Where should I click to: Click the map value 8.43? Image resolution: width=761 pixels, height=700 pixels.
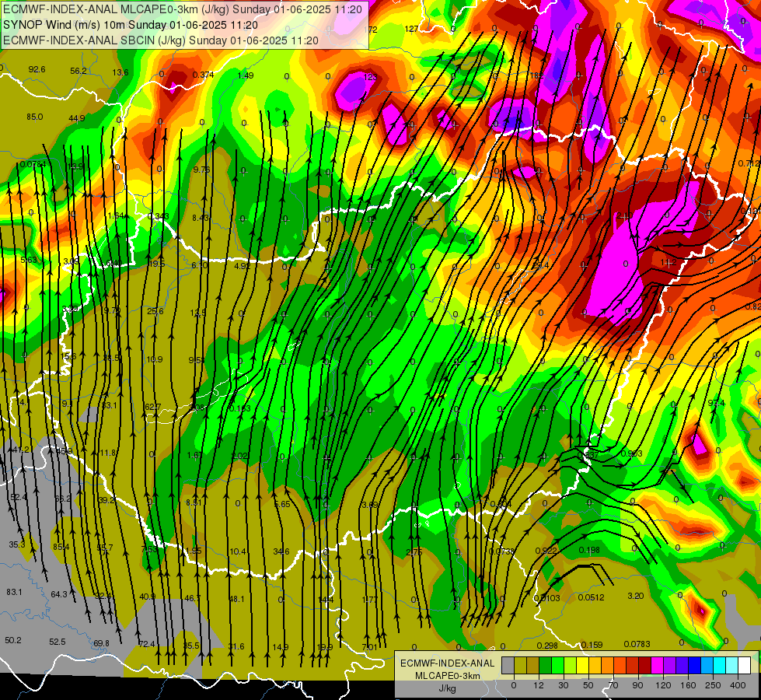tap(201, 218)
